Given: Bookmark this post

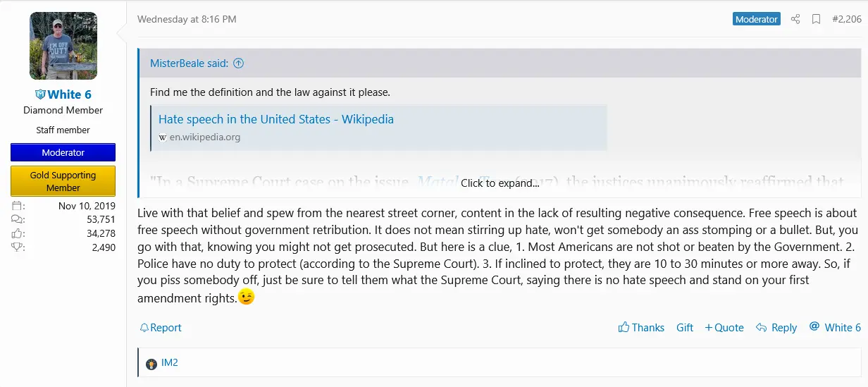Looking at the screenshot, I should [x=816, y=20].
